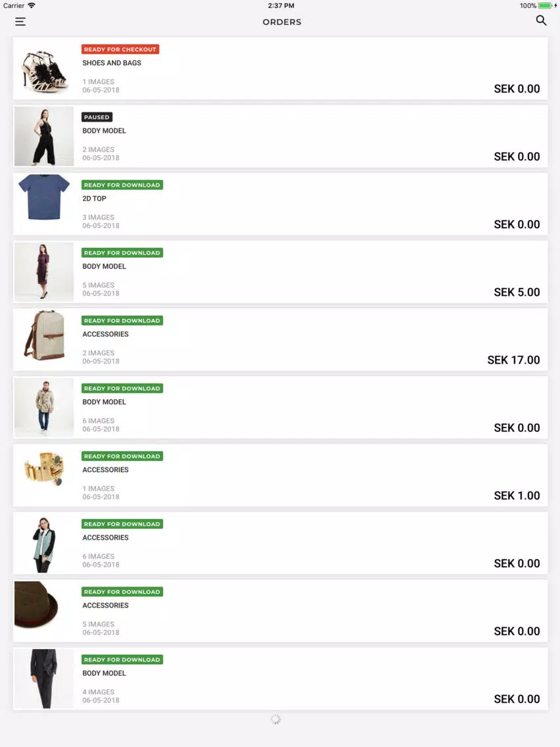Viewport: 560px width, 747px height.
Task: Select the blue t-shirt thumbnail
Action: (44, 204)
